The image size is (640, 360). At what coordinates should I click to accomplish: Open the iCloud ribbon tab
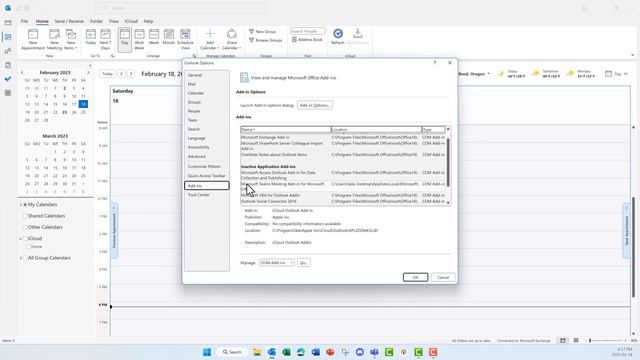(131, 21)
